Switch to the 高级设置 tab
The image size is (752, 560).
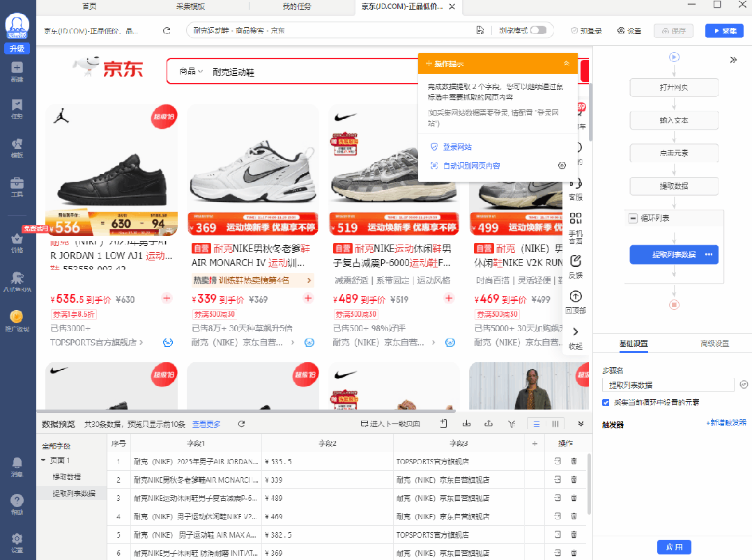coord(713,343)
